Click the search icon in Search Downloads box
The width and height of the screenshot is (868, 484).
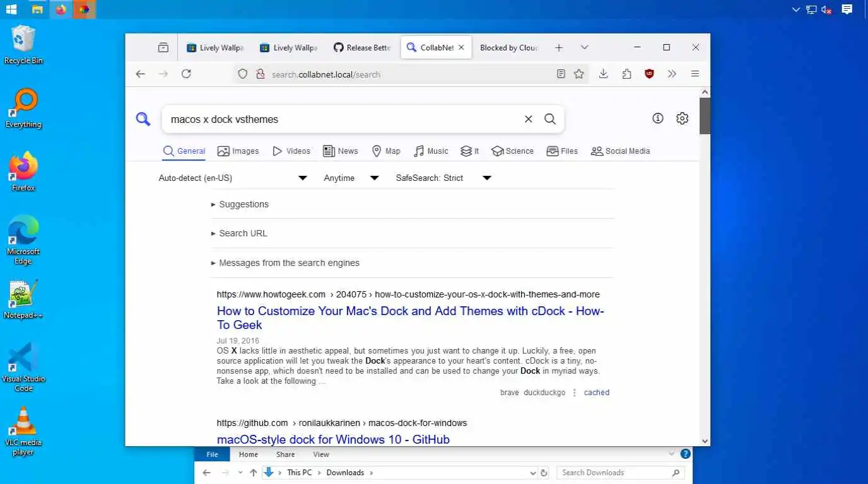(676, 473)
